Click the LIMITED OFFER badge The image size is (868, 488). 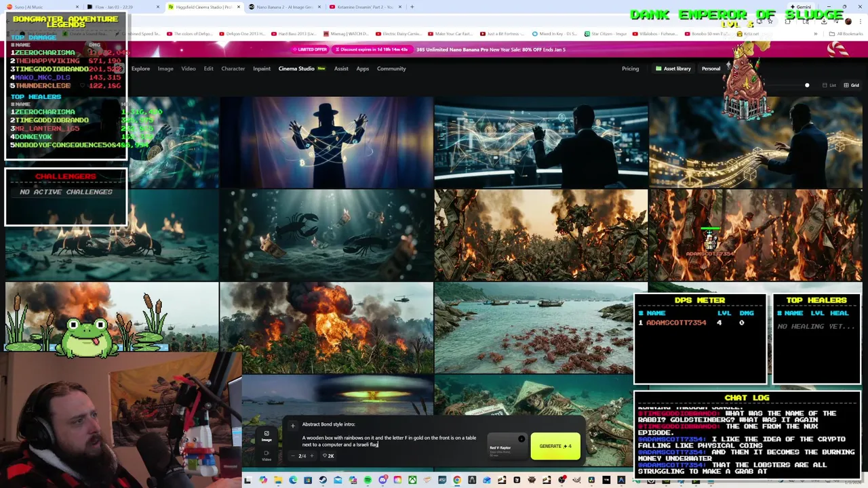[311, 49]
